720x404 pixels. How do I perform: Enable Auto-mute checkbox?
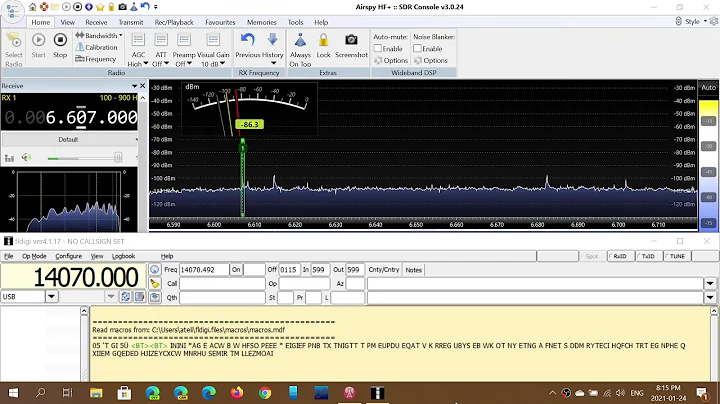click(x=378, y=48)
